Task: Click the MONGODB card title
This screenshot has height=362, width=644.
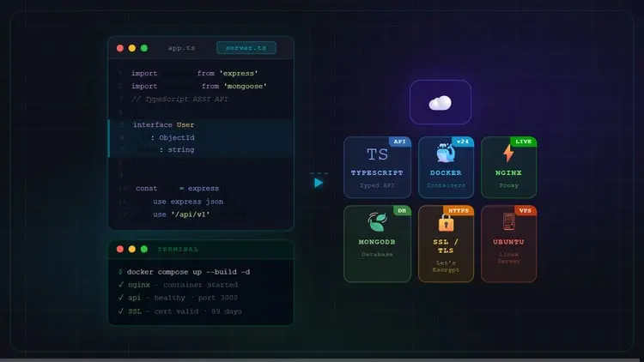Action: pos(377,242)
